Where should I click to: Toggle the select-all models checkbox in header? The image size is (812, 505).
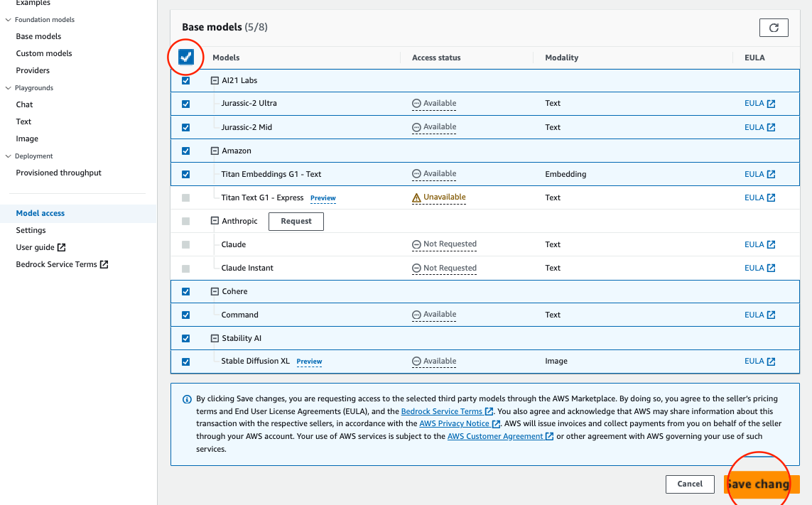(186, 57)
